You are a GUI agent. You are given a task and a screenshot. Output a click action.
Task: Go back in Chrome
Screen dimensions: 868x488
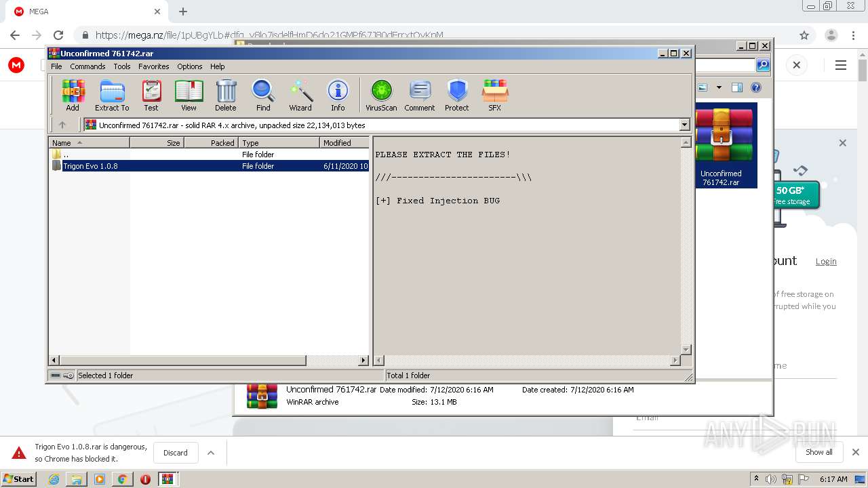(15, 35)
